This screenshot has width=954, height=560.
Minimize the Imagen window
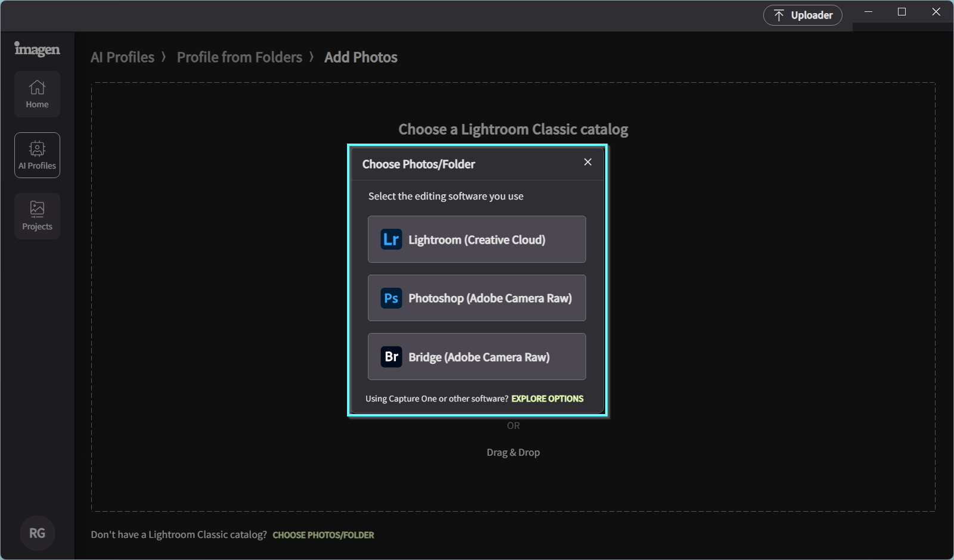point(869,12)
